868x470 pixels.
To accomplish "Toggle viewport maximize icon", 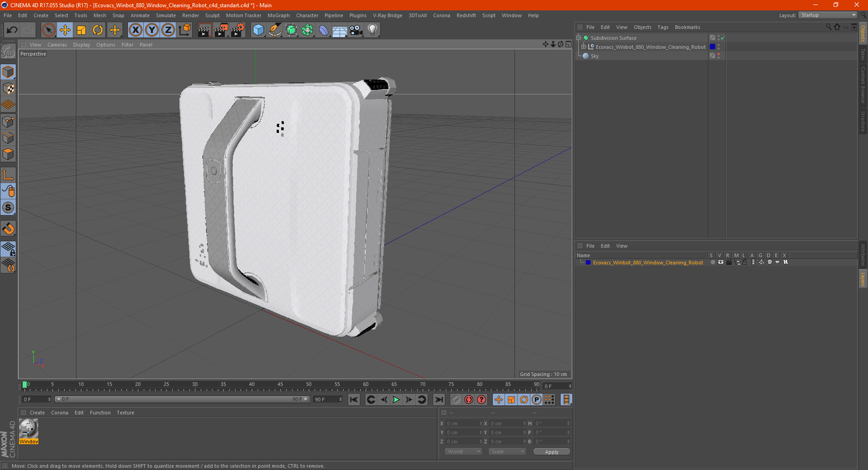I will [568, 44].
